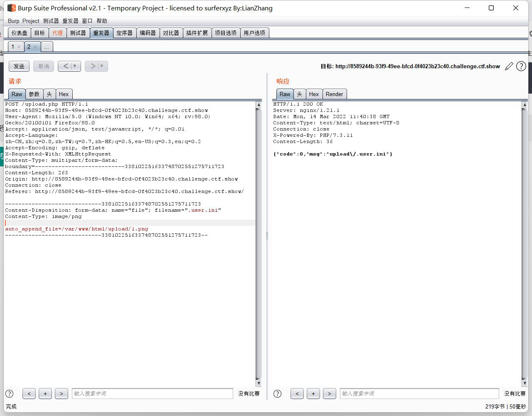Select the 重发器 repeater tab

click(101, 33)
